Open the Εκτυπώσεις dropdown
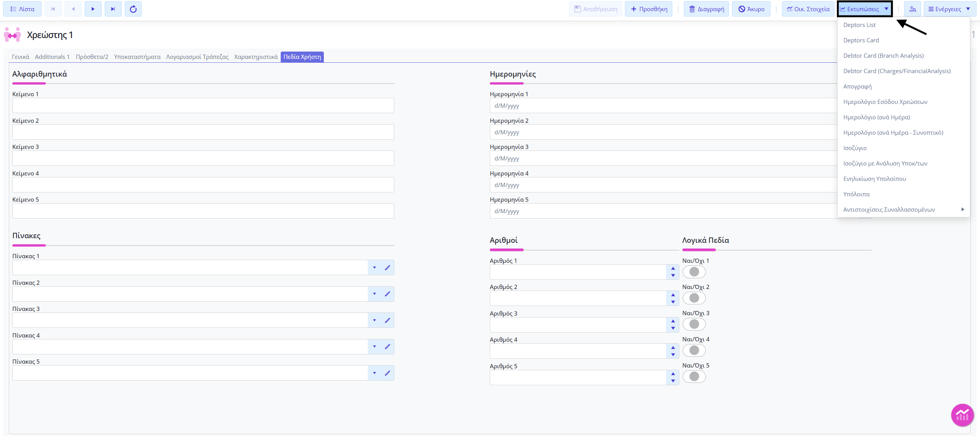Viewport: 980px width, 436px height. [x=864, y=9]
